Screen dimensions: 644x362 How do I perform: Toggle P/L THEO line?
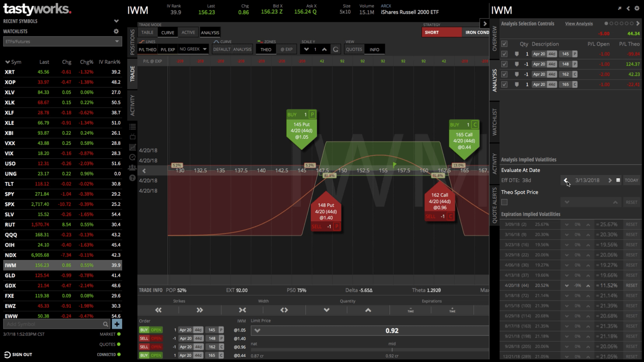tap(148, 49)
